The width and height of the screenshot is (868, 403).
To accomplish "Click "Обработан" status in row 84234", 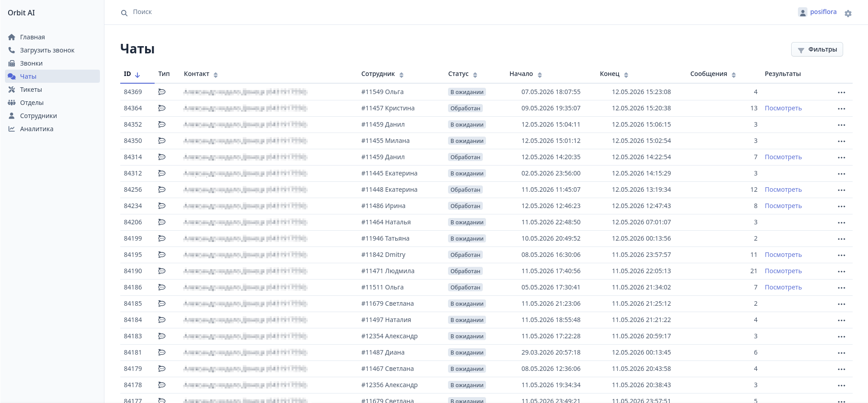I will pyautogui.click(x=465, y=206).
